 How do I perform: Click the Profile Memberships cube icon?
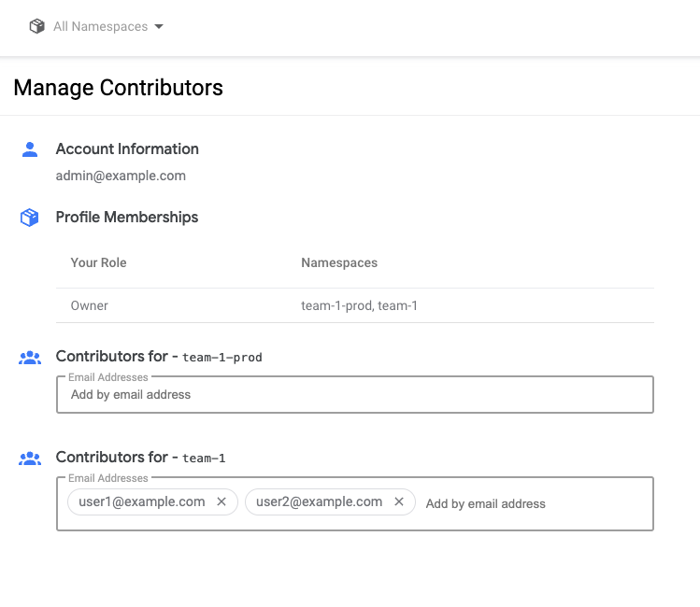(30, 218)
